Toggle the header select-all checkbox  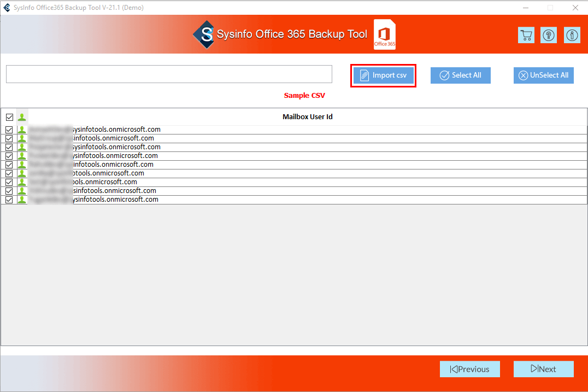point(9,117)
